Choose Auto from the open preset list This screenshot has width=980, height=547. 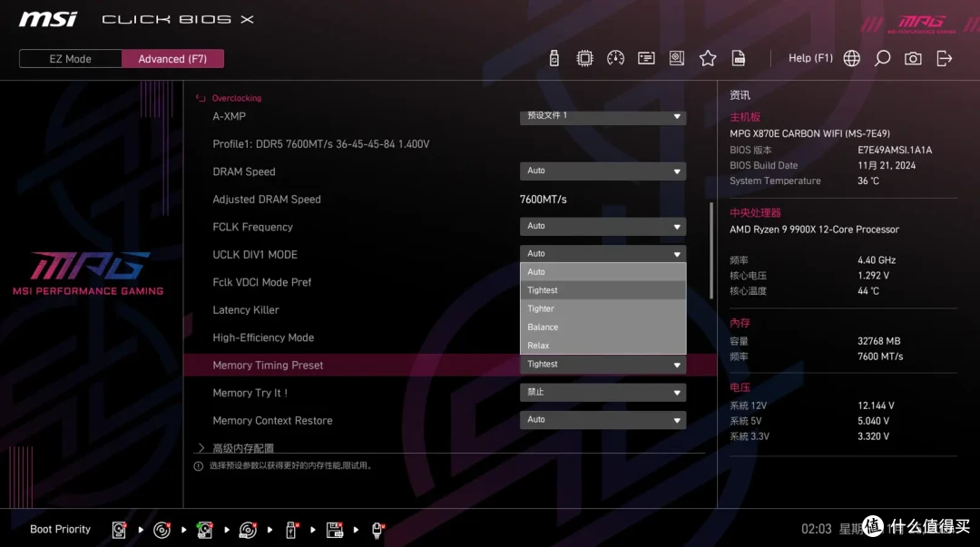[x=603, y=272]
